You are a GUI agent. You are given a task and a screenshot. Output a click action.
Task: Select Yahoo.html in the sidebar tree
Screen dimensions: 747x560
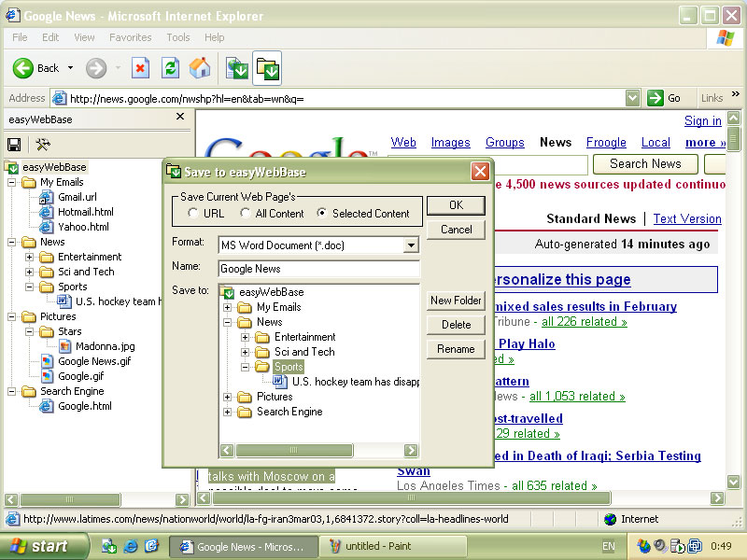[83, 227]
